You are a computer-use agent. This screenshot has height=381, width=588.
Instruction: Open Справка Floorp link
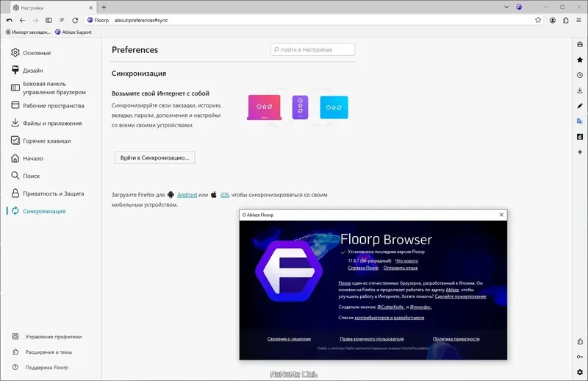tap(363, 268)
